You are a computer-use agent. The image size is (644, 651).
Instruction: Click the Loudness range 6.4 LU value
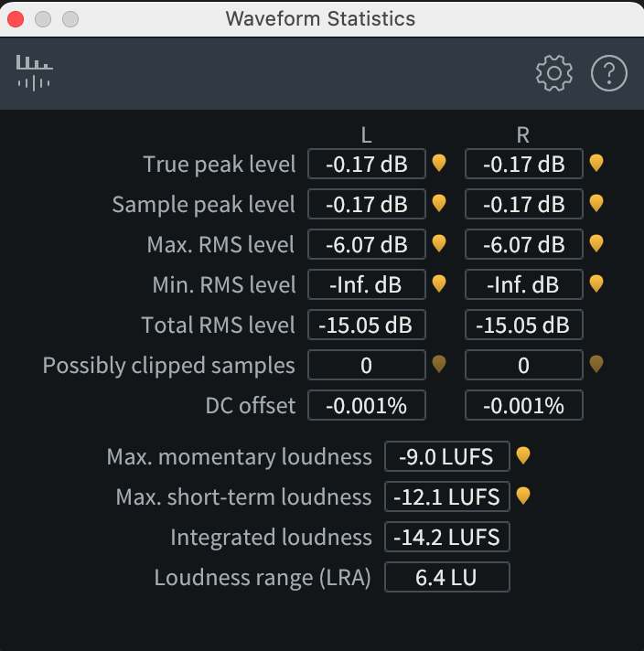446,577
